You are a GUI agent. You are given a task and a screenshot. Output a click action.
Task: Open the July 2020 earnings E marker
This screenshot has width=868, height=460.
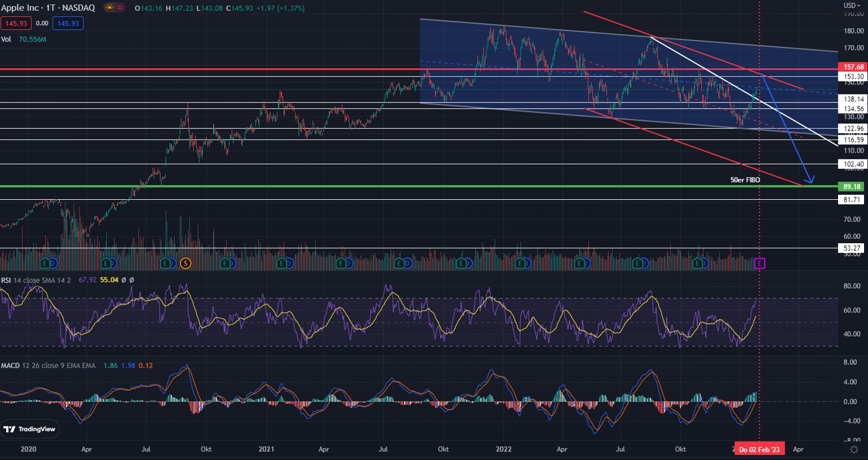(165, 263)
